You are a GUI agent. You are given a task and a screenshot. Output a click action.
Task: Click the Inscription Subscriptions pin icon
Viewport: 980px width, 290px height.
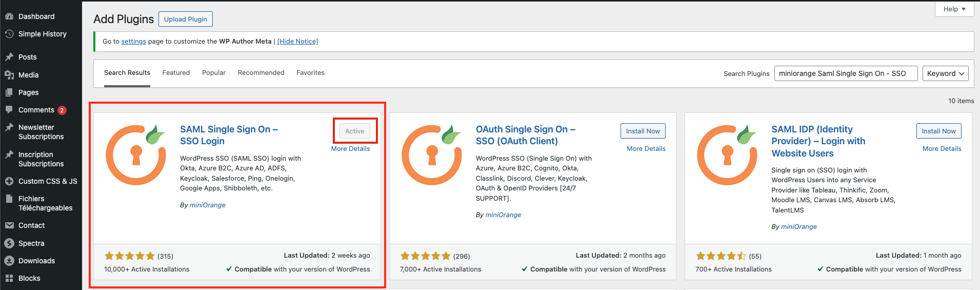tap(9, 154)
